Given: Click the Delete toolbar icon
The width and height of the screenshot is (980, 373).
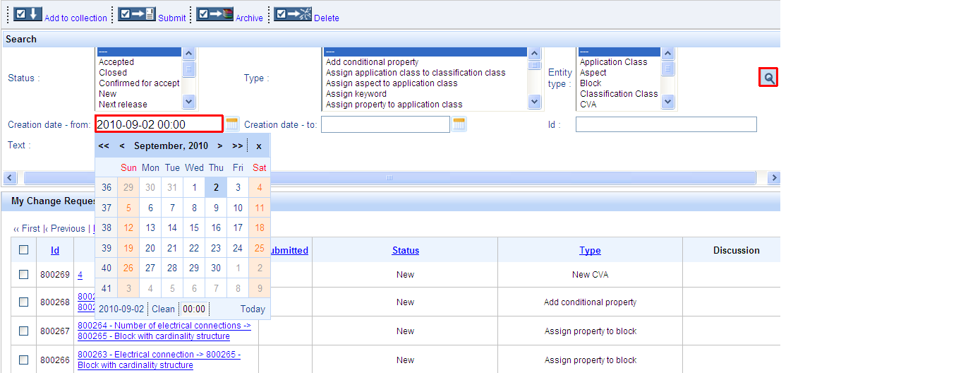Looking at the screenshot, I should pyautogui.click(x=293, y=15).
